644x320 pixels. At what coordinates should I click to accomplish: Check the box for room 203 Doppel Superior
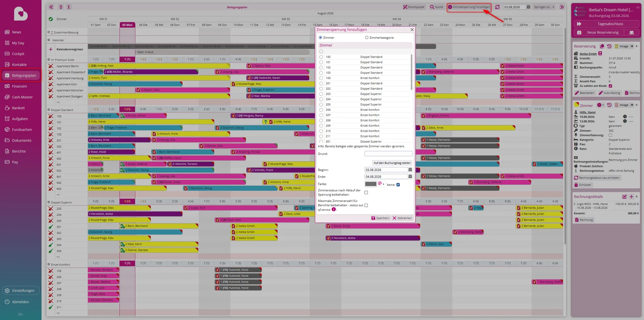pos(321,94)
